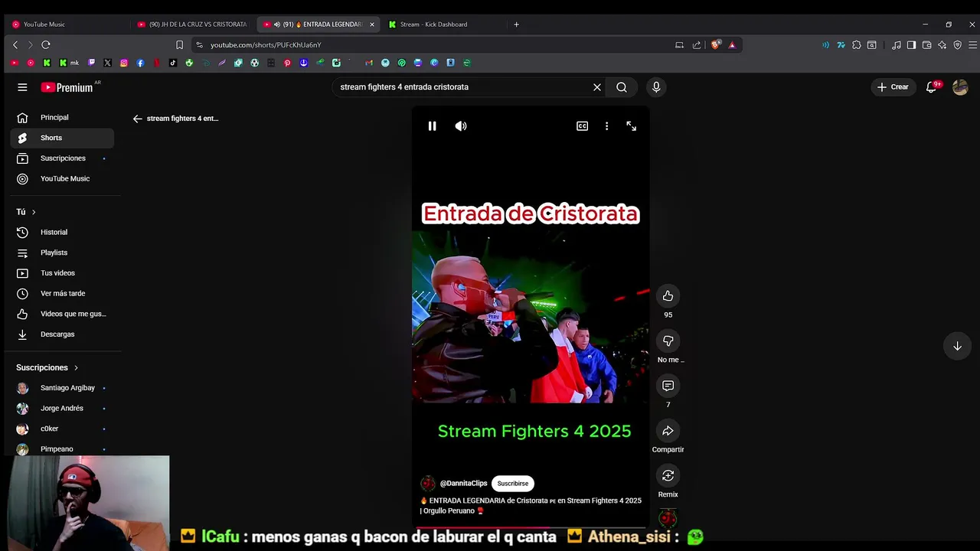Open Playlists in the sidebar
The image size is (980, 551).
pos(62,253)
